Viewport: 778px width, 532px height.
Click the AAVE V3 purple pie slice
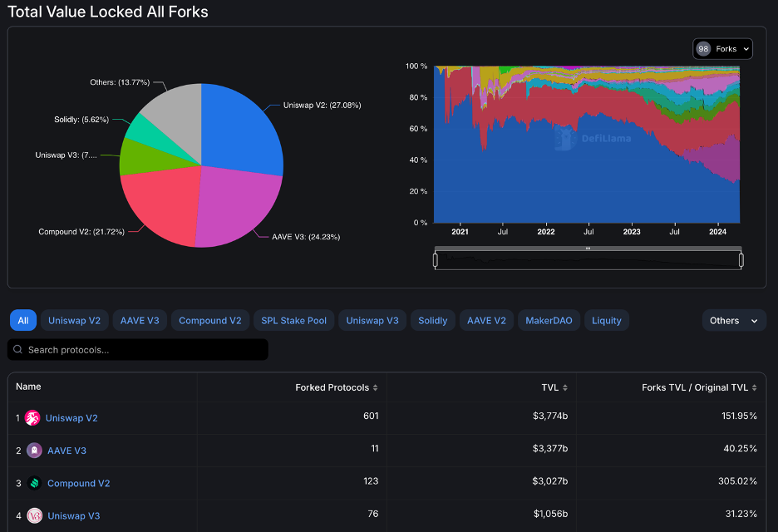click(234, 204)
